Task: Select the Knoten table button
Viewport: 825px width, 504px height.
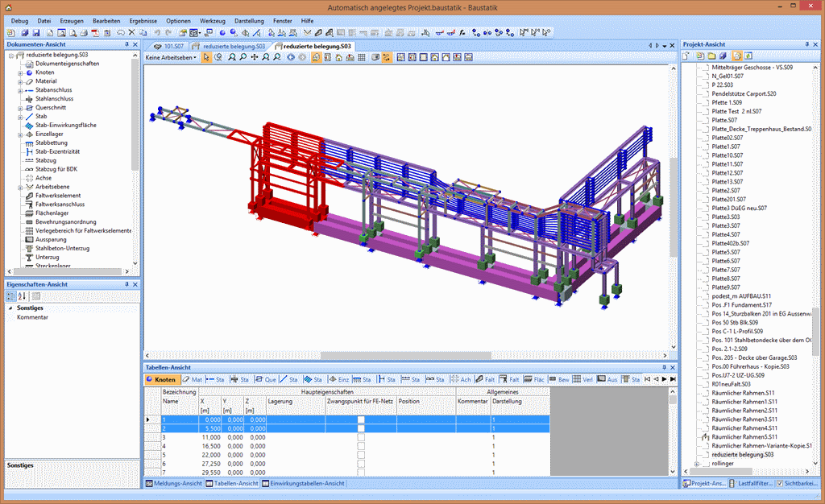Action: tap(161, 379)
